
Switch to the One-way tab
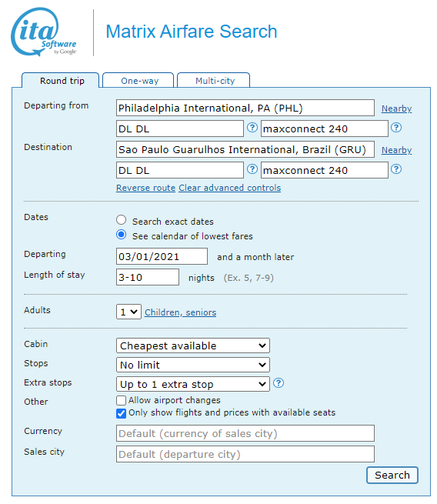[x=138, y=80]
